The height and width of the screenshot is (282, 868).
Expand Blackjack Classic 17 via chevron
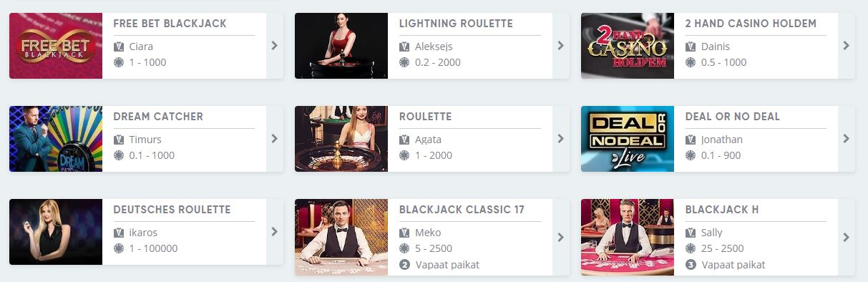coord(560,237)
